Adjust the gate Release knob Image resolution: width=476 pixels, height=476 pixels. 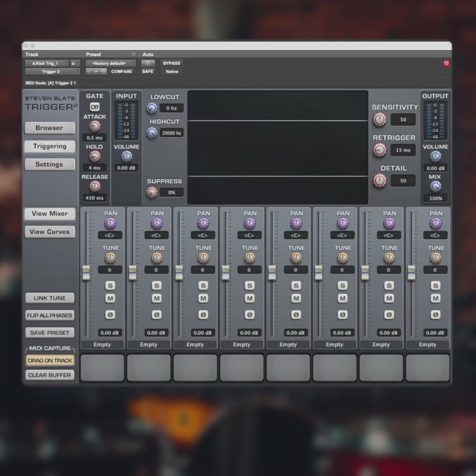(94, 186)
